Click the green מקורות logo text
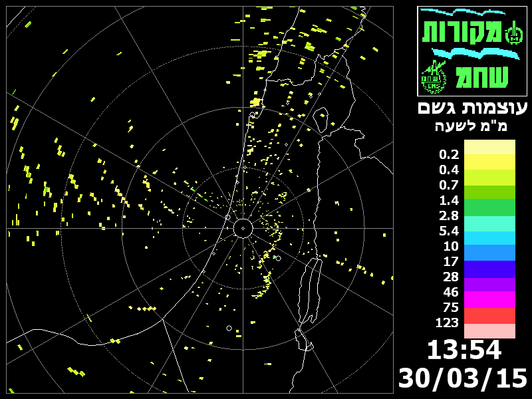The width and height of the screenshot is (532, 399). [462, 31]
